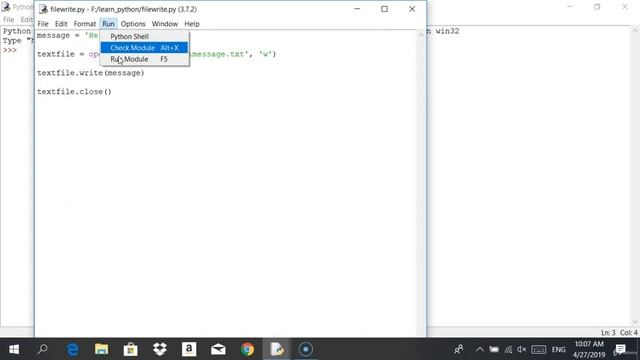Switch to the Python IDLE taskbar icon
Viewport: 640px width, 360px height.
point(276,349)
